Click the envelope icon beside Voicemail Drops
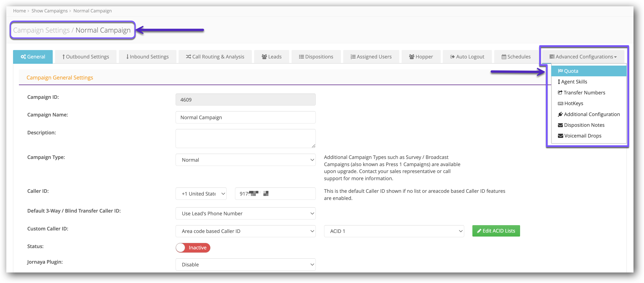 tap(560, 136)
